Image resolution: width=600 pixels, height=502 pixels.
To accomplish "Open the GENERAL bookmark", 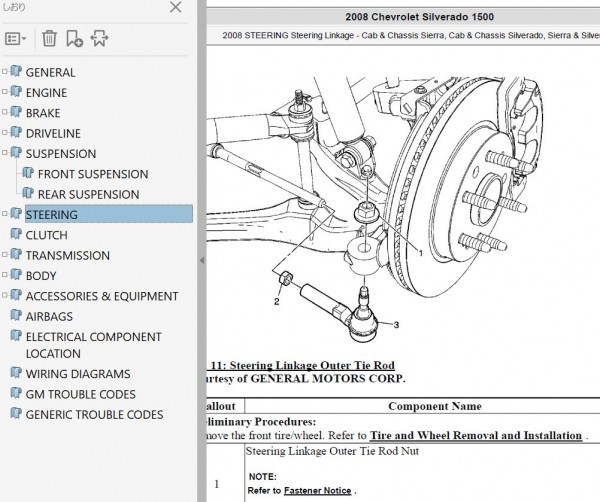I will [x=50, y=72].
